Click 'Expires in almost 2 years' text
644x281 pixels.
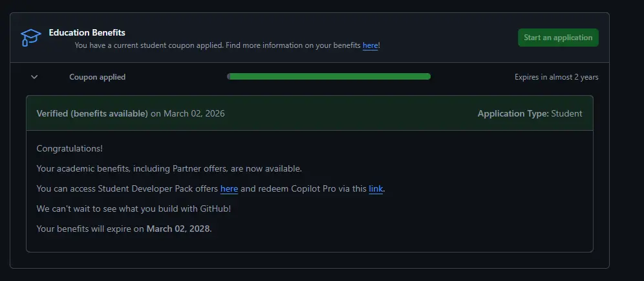556,77
